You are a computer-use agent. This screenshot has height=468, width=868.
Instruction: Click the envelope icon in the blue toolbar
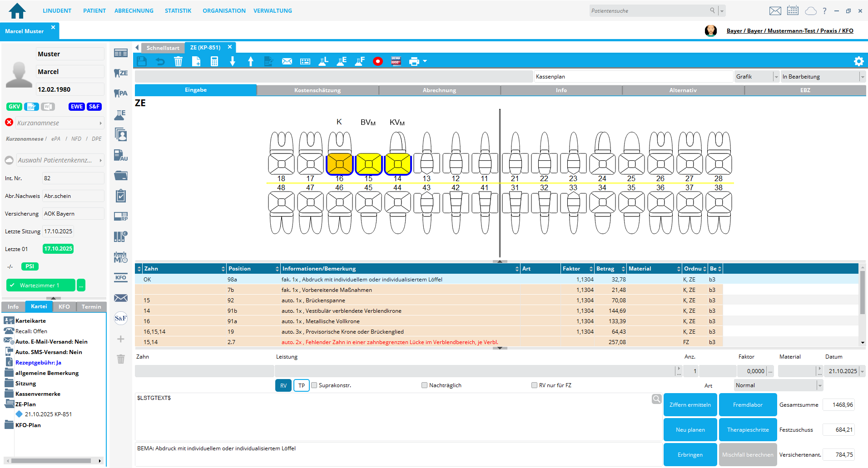click(287, 61)
